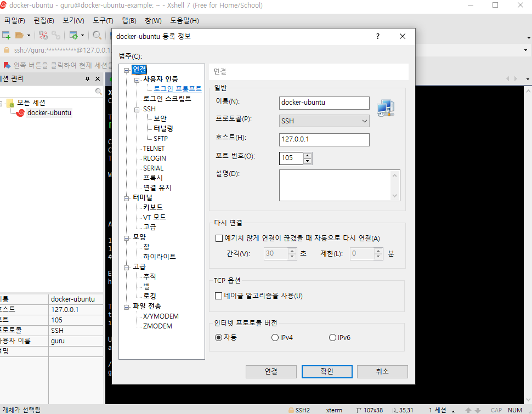Open the 파일 menu

(x=15, y=21)
